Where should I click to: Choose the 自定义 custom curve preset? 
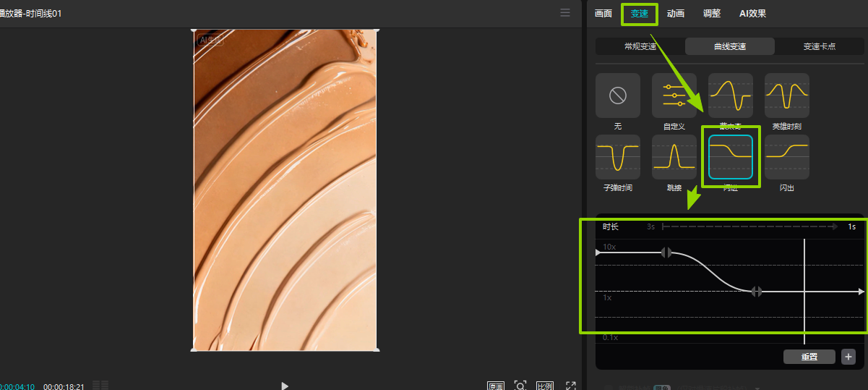click(674, 96)
